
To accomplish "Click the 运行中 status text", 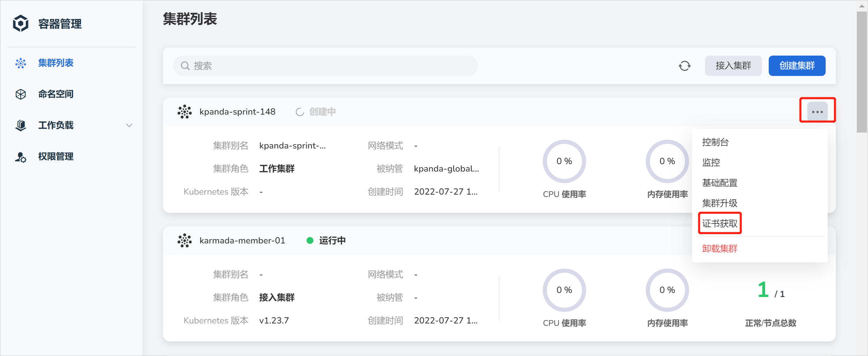I will coord(332,240).
